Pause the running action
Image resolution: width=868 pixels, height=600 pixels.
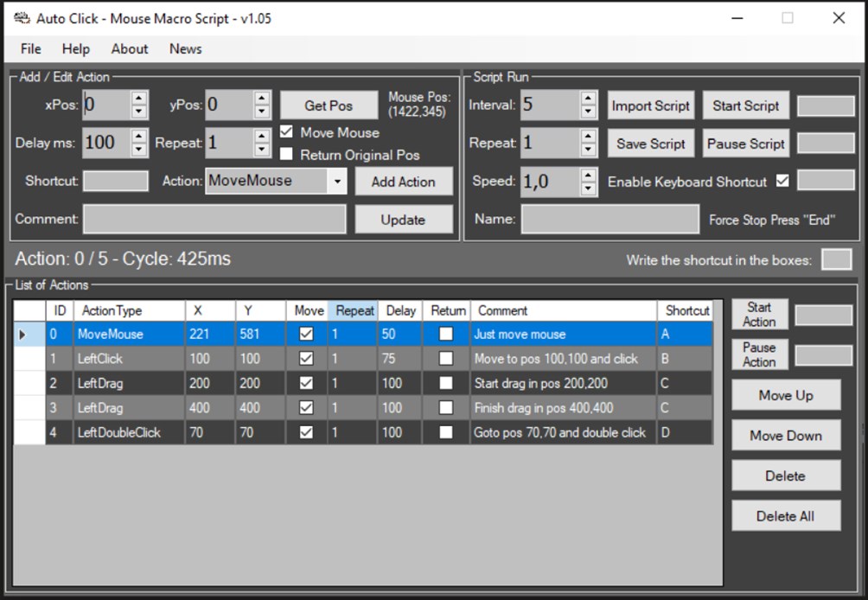click(758, 354)
